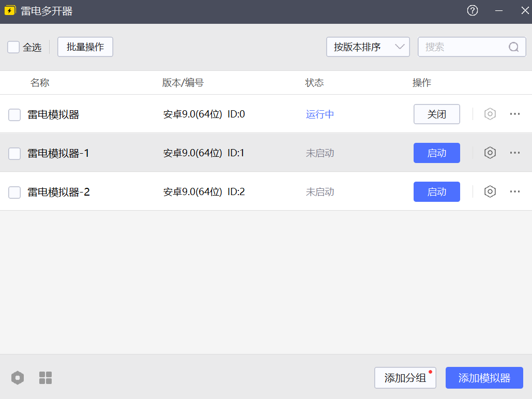This screenshot has width=532, height=399.
Task: Close the 雷电多开器 window
Action: click(525, 10)
